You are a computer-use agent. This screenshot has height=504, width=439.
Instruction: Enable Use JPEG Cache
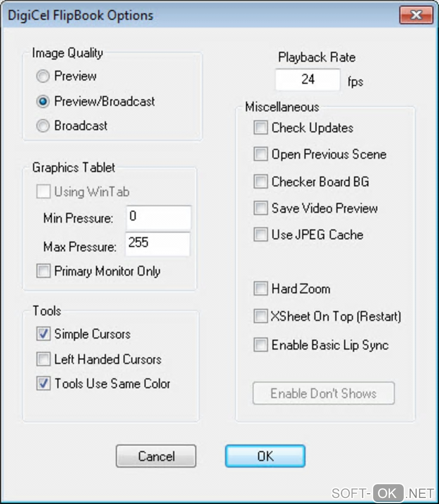pyautogui.click(x=260, y=235)
